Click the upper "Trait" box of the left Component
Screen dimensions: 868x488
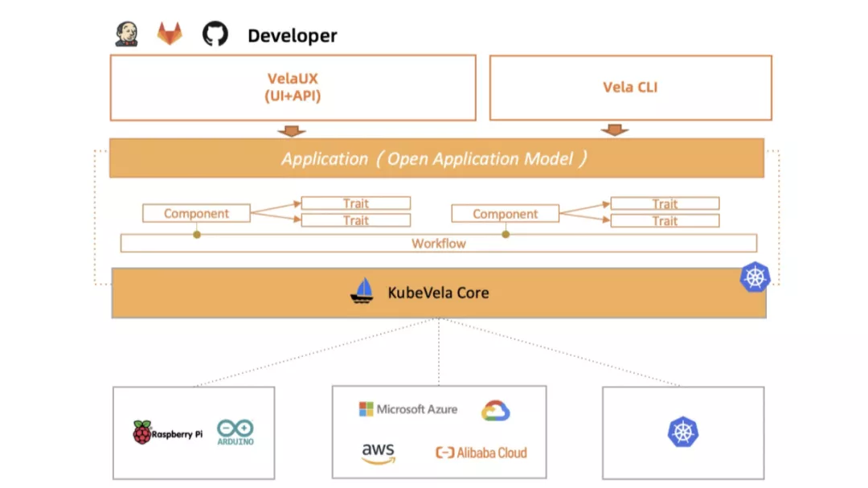pyautogui.click(x=356, y=203)
